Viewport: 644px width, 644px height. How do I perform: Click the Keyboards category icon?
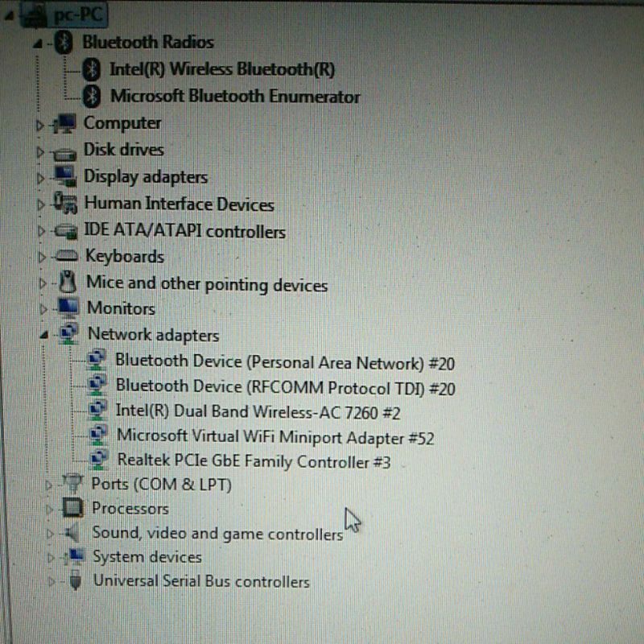(66, 256)
